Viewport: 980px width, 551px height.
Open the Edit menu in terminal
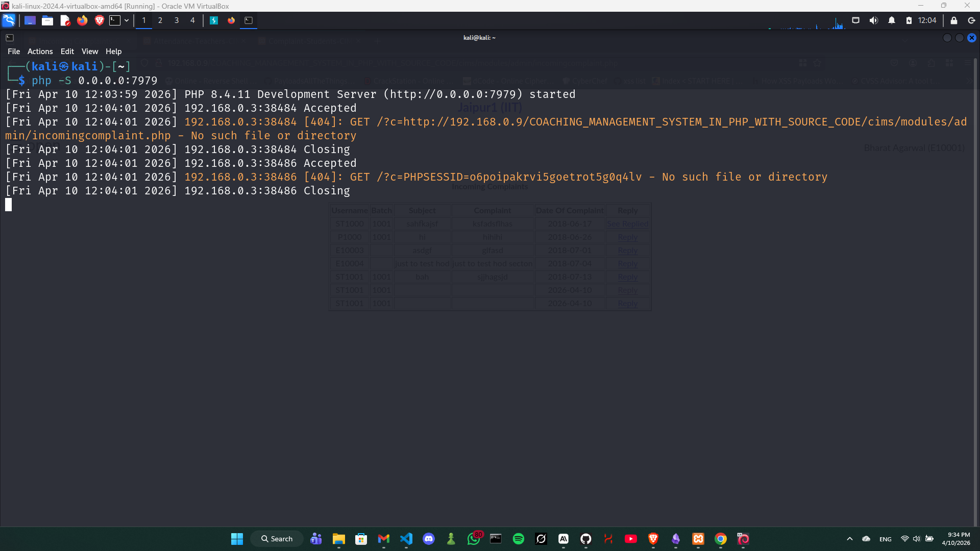coord(67,52)
